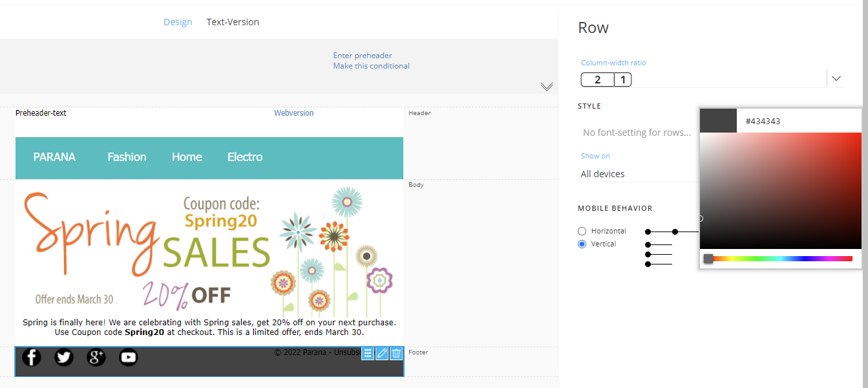This screenshot has height=388, width=868.
Task: Switch to the Text-Version tab
Action: click(x=233, y=22)
